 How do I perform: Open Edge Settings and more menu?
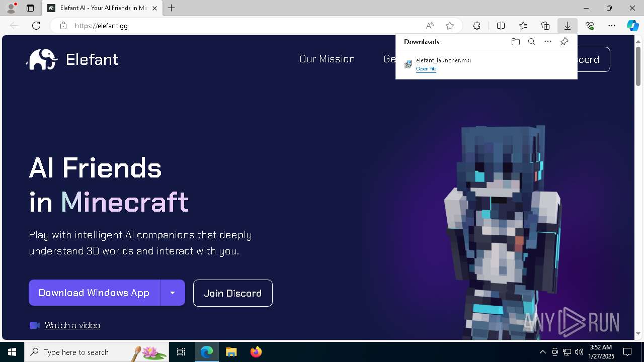click(612, 26)
